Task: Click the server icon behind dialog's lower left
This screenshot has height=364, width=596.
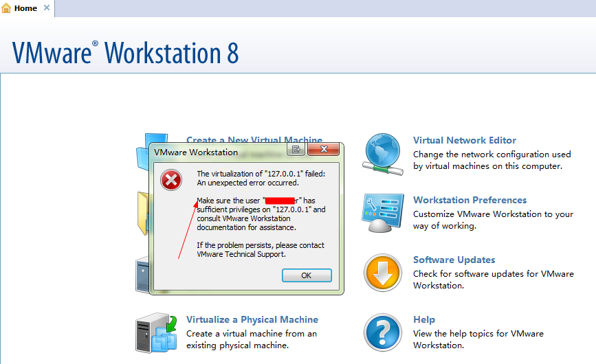Action: pos(142,275)
